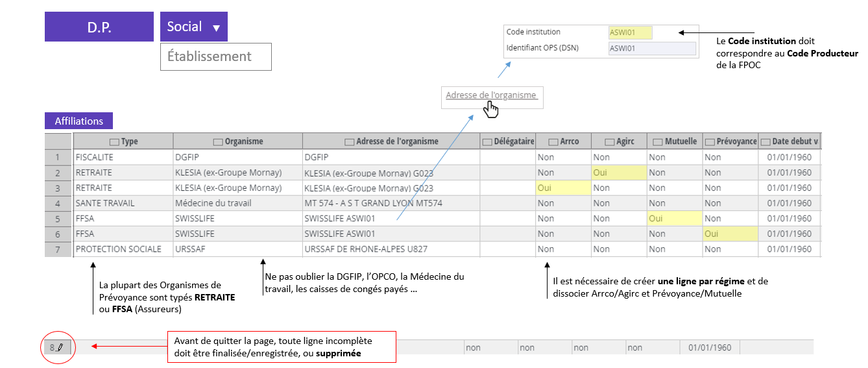Click the Identifiant OPS (DSN) field
Viewport: 868px width, 368px height.
point(652,48)
